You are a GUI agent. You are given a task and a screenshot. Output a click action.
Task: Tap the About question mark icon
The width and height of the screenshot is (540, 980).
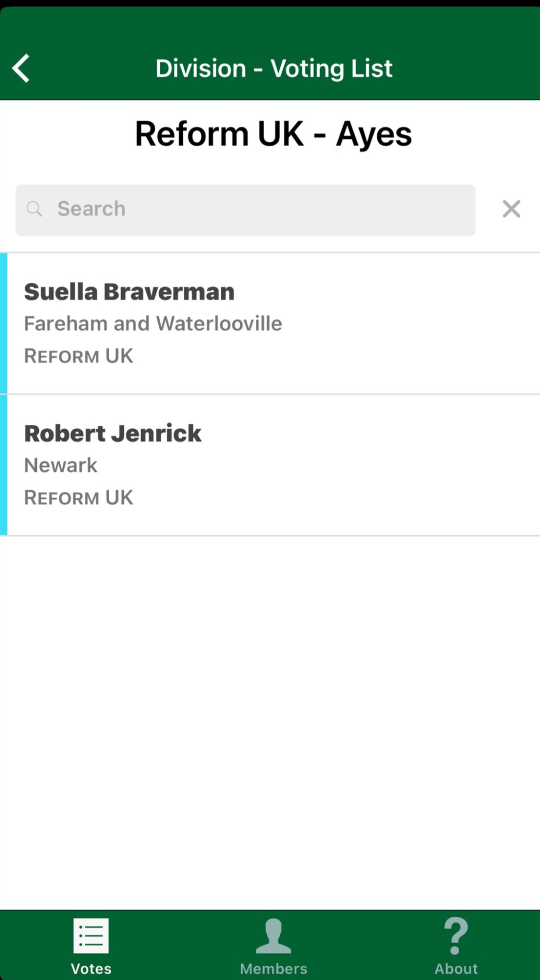456,936
